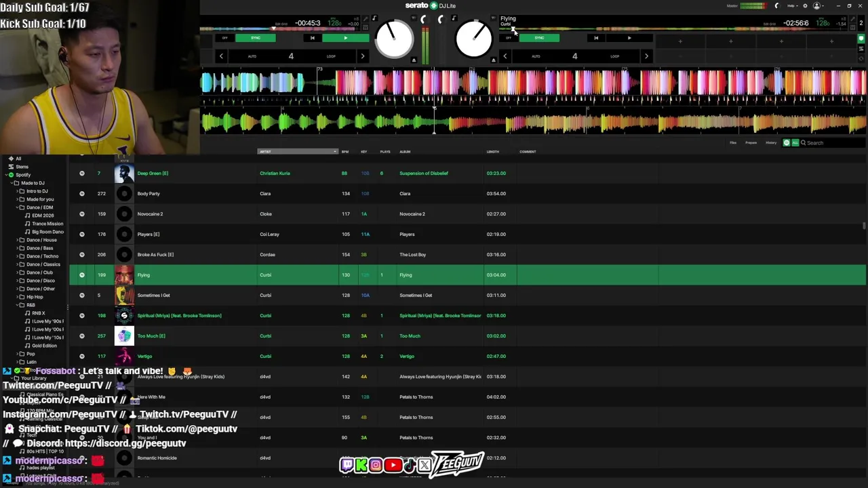Sort library by PLAYS column
This screenshot has height=488, width=868.
(385, 152)
